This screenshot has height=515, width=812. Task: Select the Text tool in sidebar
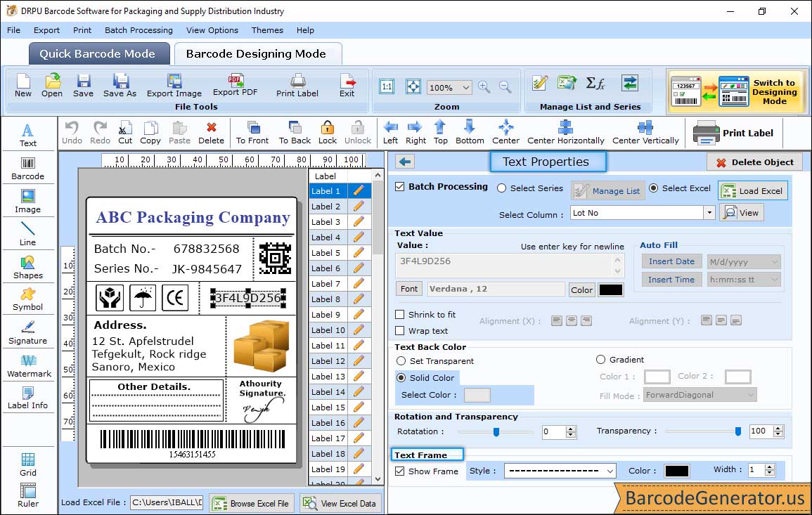point(28,136)
